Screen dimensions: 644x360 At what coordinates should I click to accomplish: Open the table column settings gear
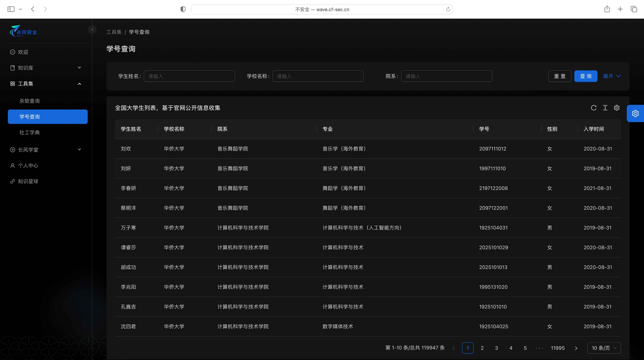tap(617, 108)
